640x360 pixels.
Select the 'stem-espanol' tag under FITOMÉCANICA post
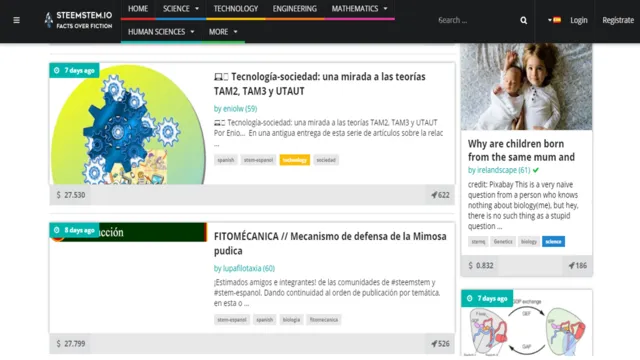tap(232, 320)
